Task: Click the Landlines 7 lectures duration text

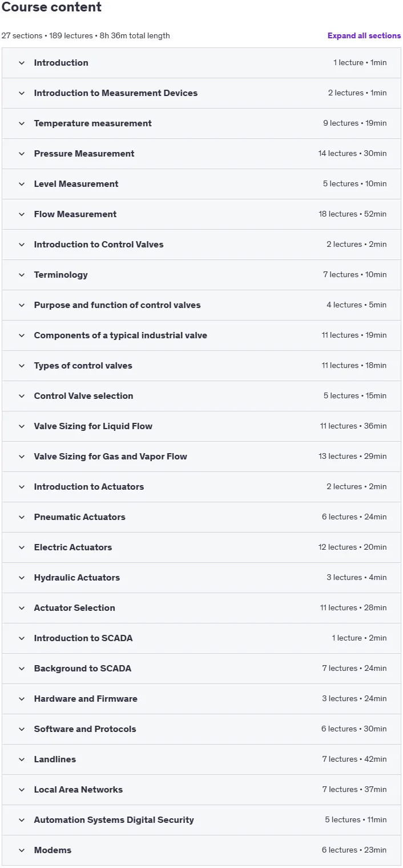Action: 354,759
